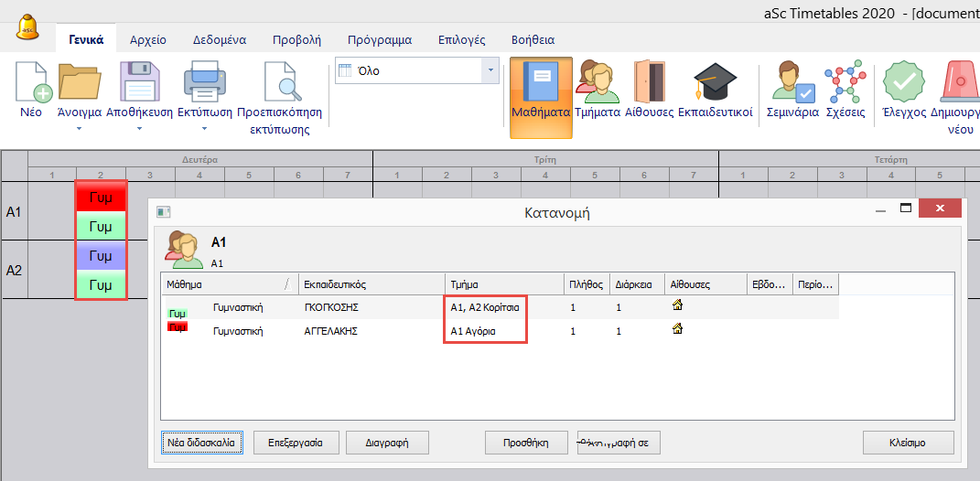Click the Εκτύπωση printer icon

[204, 84]
